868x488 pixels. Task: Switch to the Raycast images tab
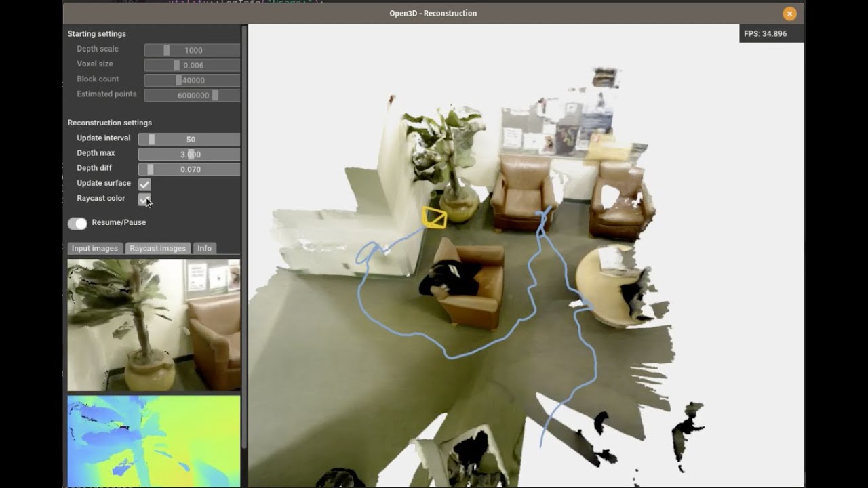[157, 248]
